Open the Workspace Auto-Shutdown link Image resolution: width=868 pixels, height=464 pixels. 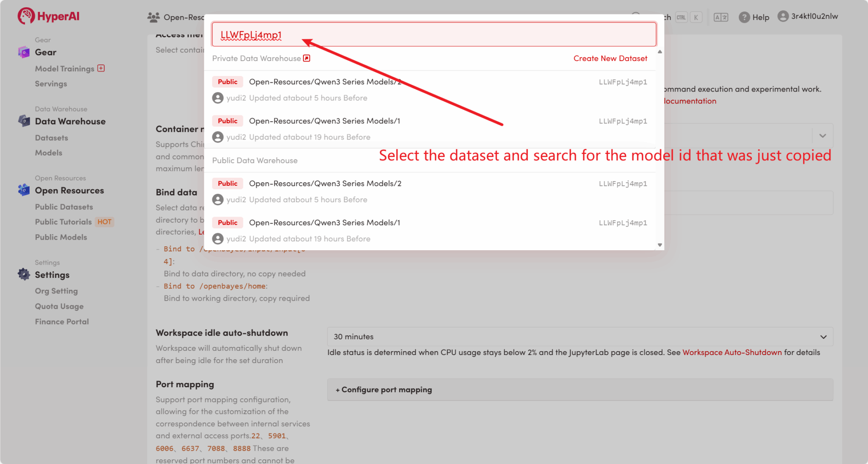point(732,352)
